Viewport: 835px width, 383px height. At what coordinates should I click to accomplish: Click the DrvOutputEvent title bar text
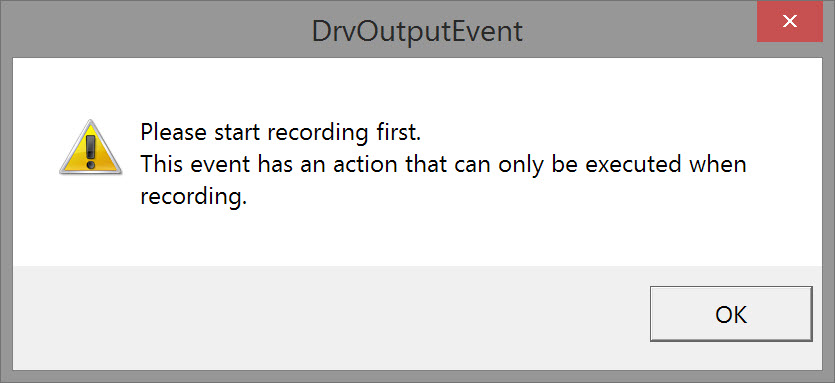pyautogui.click(x=417, y=32)
